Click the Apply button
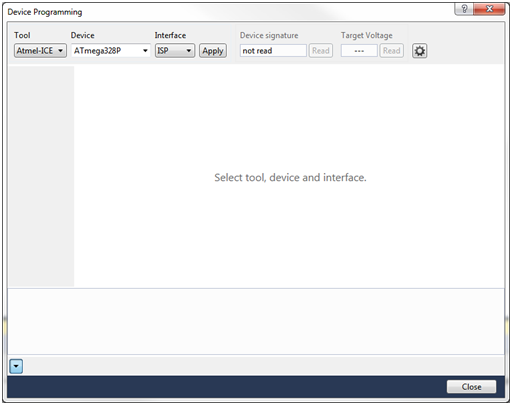Viewport: 512px width, 405px height. pyautogui.click(x=213, y=51)
